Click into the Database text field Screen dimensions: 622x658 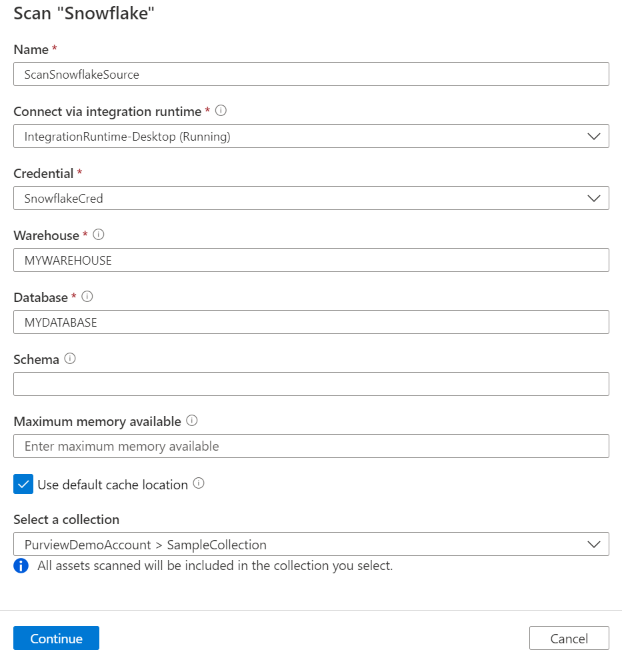[310, 322]
